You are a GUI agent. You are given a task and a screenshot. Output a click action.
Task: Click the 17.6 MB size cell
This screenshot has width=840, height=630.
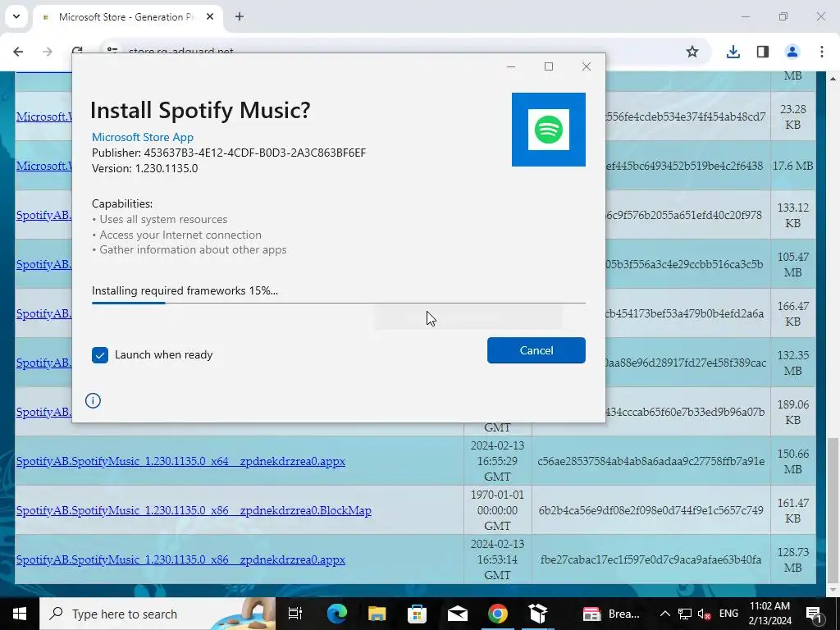tap(793, 166)
